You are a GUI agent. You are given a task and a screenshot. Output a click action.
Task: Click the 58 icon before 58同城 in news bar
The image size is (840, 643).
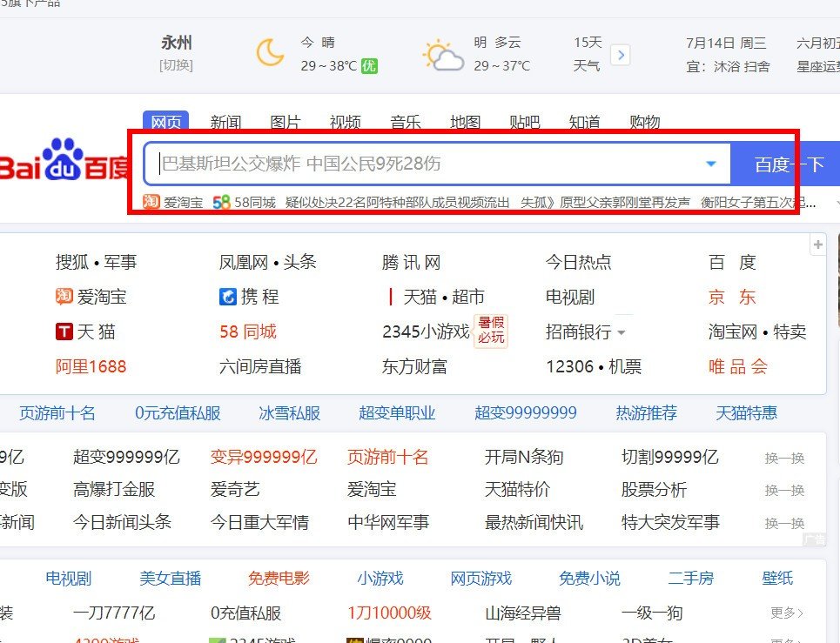219,201
